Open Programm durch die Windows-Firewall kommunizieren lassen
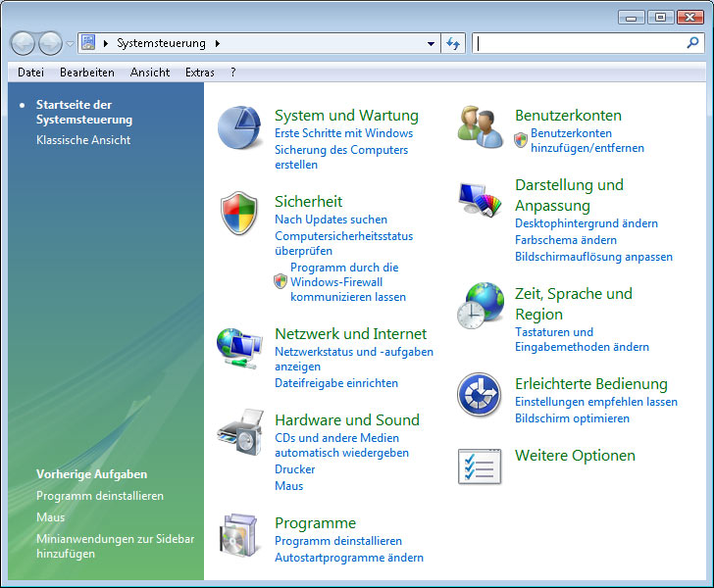The width and height of the screenshot is (714, 588). coord(348,281)
